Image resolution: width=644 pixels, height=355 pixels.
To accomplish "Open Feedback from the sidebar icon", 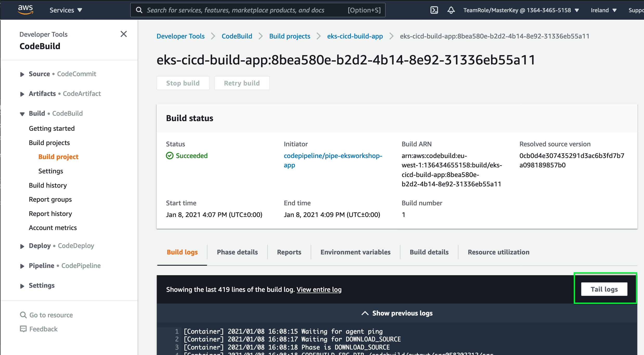I will coord(23,329).
